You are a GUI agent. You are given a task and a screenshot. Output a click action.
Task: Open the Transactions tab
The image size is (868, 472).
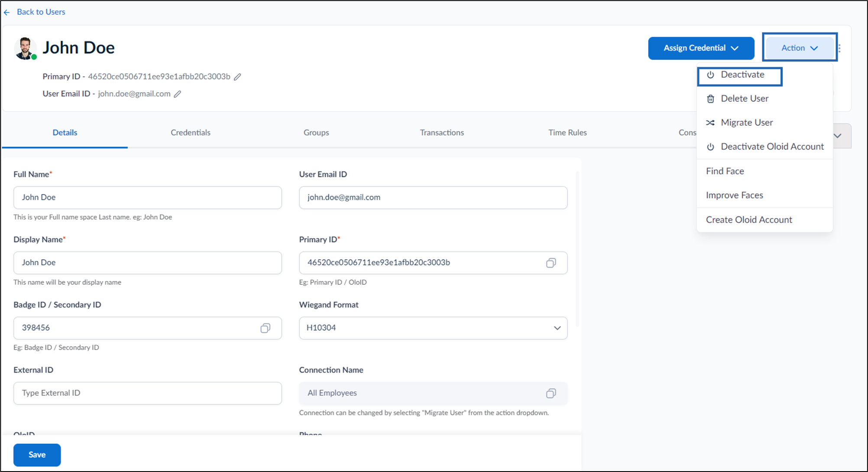[x=442, y=133]
